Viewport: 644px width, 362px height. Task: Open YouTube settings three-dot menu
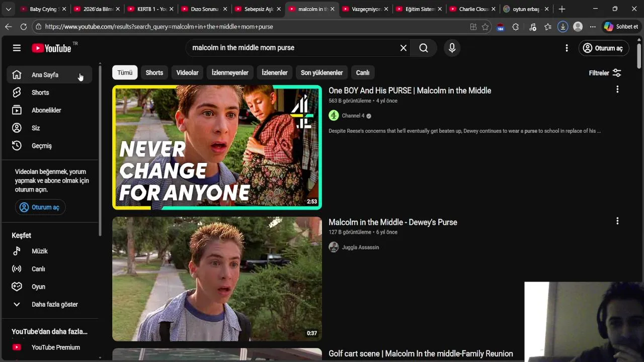coord(567,48)
